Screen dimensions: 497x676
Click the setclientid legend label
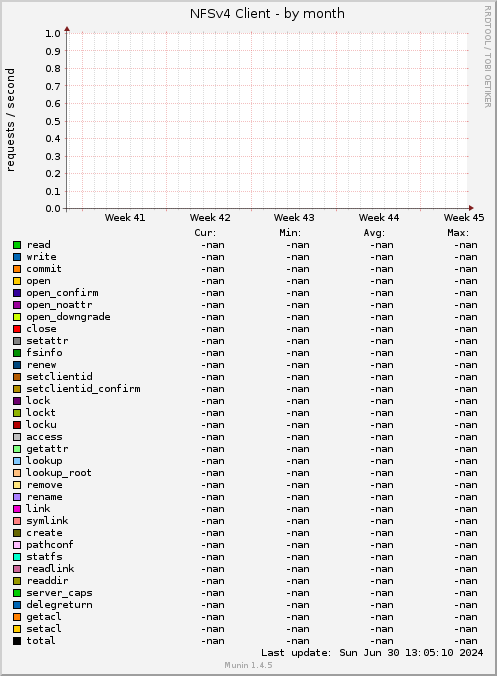(x=59, y=377)
